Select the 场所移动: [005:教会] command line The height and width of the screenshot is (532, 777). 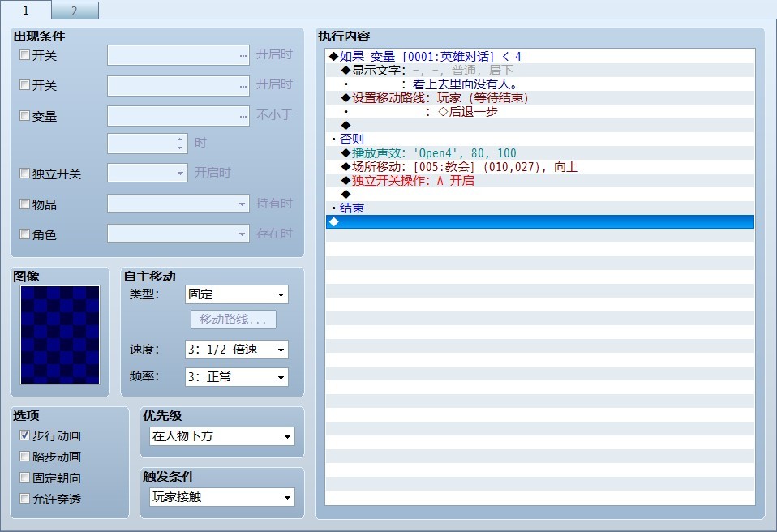540,167
